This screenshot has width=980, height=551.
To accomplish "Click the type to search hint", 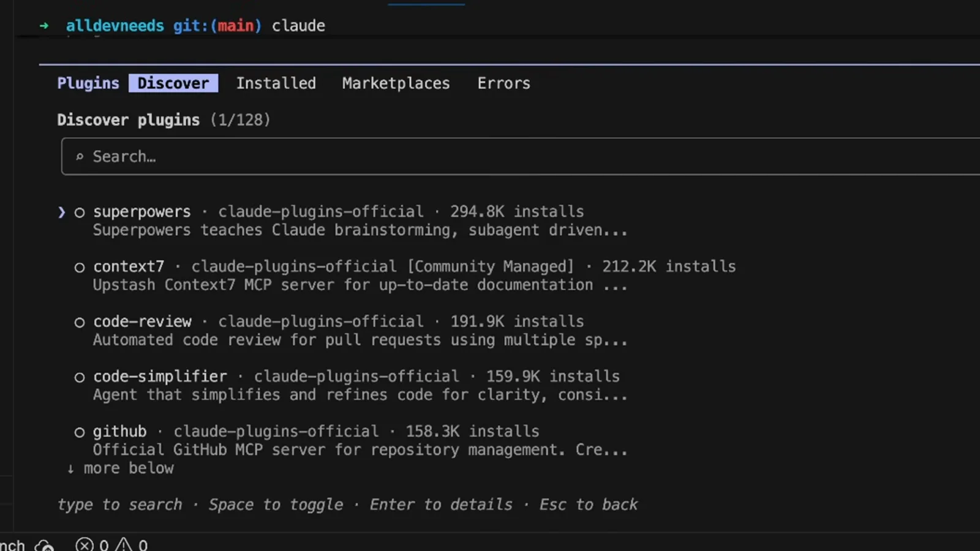I will (120, 504).
